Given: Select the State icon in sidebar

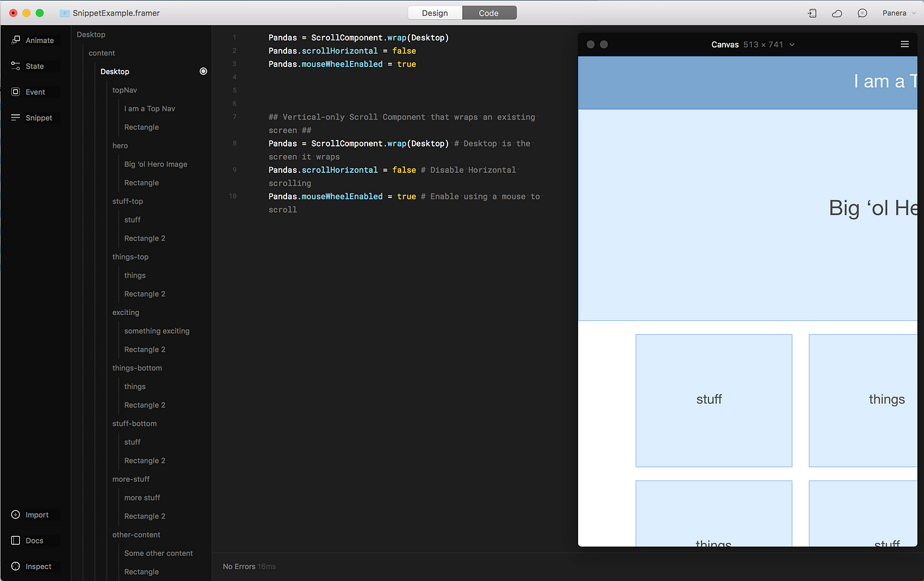Looking at the screenshot, I should tap(16, 66).
